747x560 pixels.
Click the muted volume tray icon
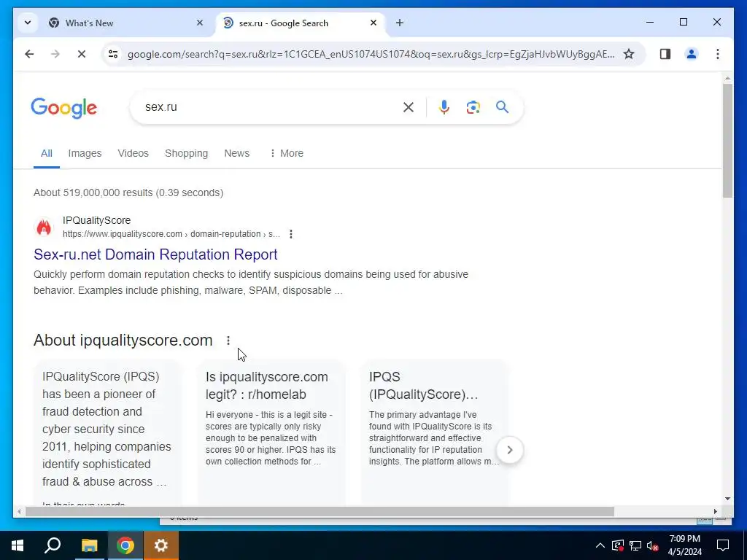(x=652, y=545)
